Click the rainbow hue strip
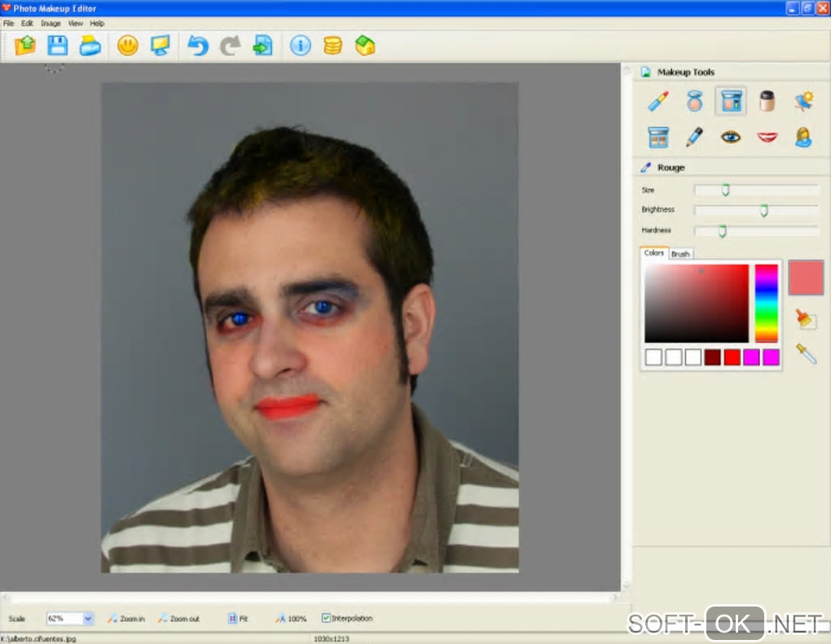This screenshot has width=831, height=644. pos(767,304)
